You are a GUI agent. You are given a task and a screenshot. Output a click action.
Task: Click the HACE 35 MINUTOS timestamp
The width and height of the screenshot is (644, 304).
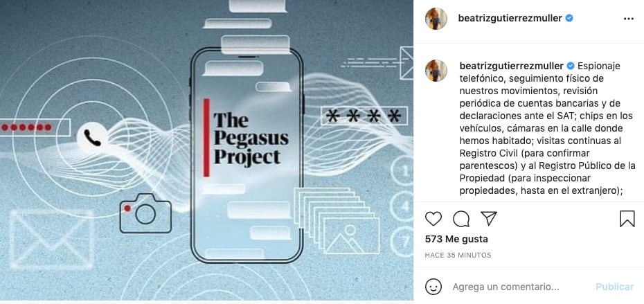click(x=458, y=255)
